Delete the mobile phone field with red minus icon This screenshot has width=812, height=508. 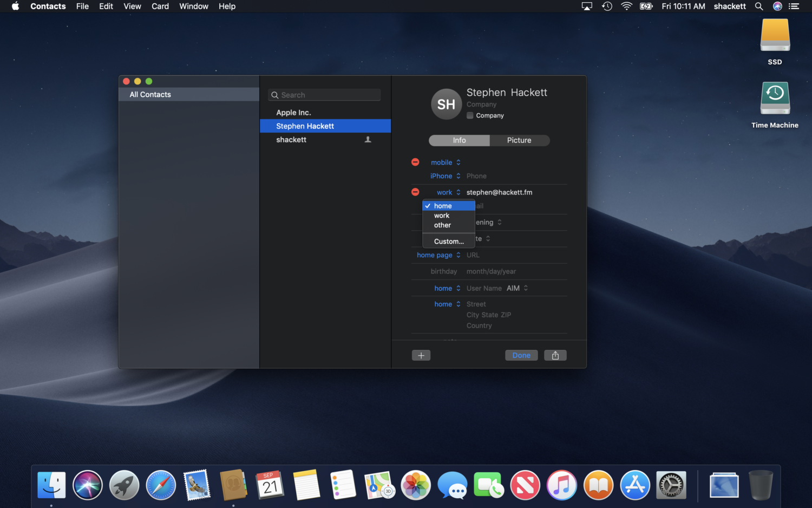(415, 162)
